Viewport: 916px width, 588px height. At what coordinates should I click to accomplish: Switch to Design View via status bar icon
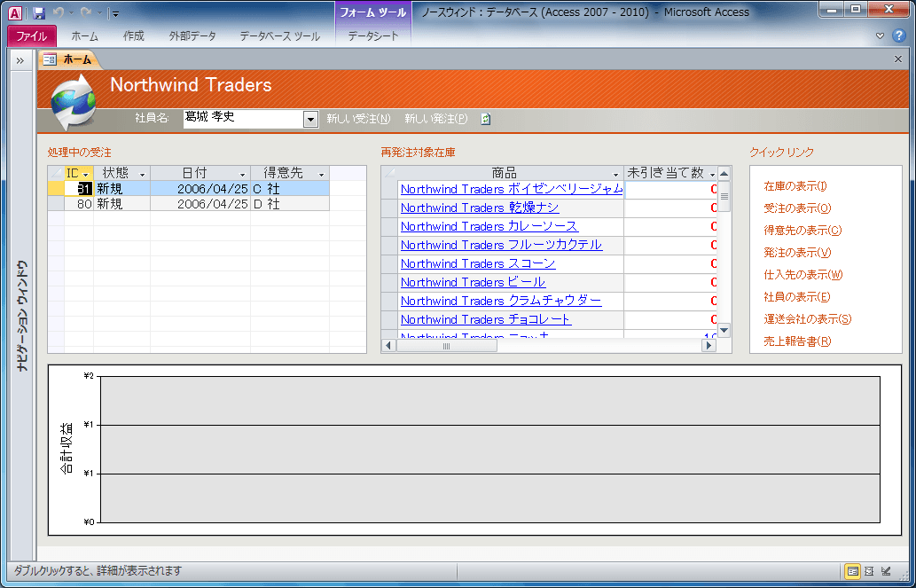886,571
